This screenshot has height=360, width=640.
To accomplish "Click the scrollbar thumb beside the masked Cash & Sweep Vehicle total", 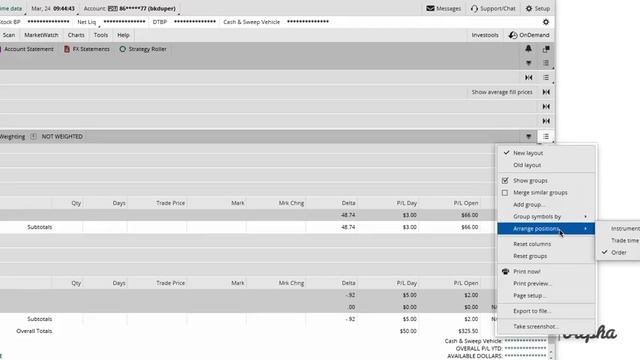I will pos(551,340).
